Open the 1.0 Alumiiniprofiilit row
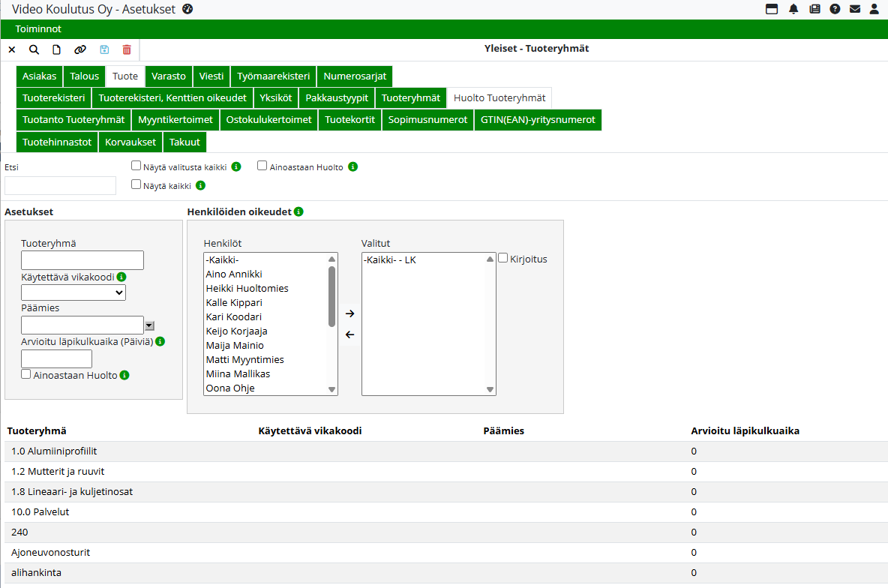 [54, 451]
